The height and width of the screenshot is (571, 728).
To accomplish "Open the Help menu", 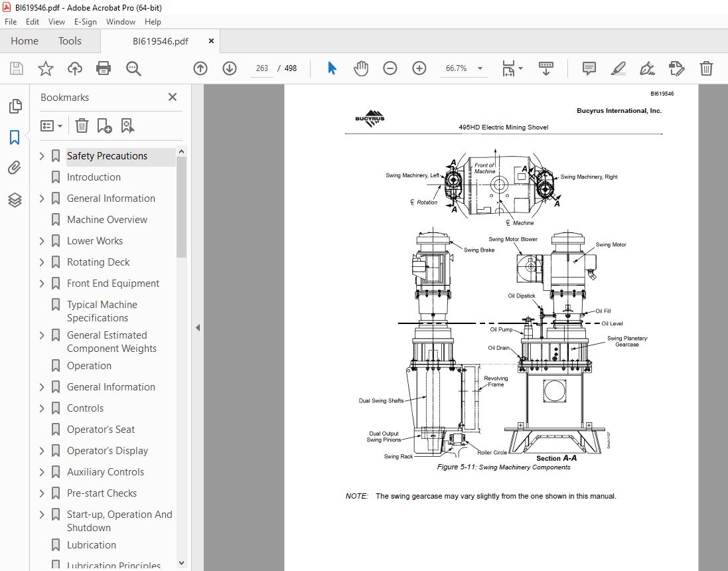I will (153, 22).
